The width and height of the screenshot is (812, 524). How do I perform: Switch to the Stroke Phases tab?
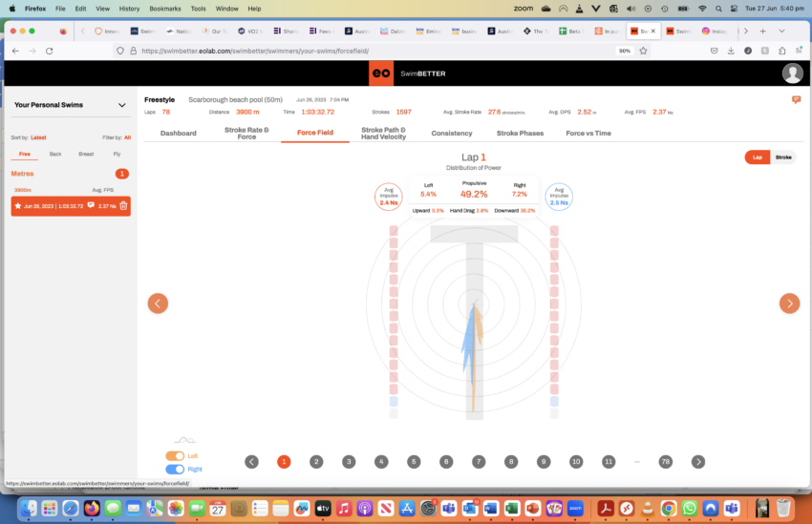coord(520,134)
